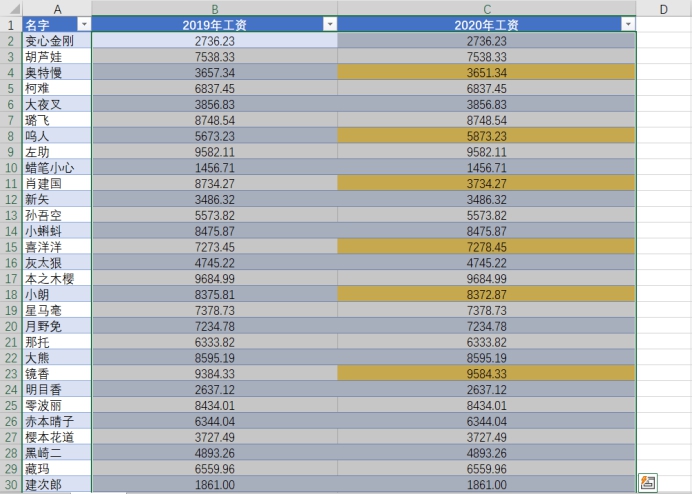Click 2019 value 8734.27

click(x=215, y=183)
